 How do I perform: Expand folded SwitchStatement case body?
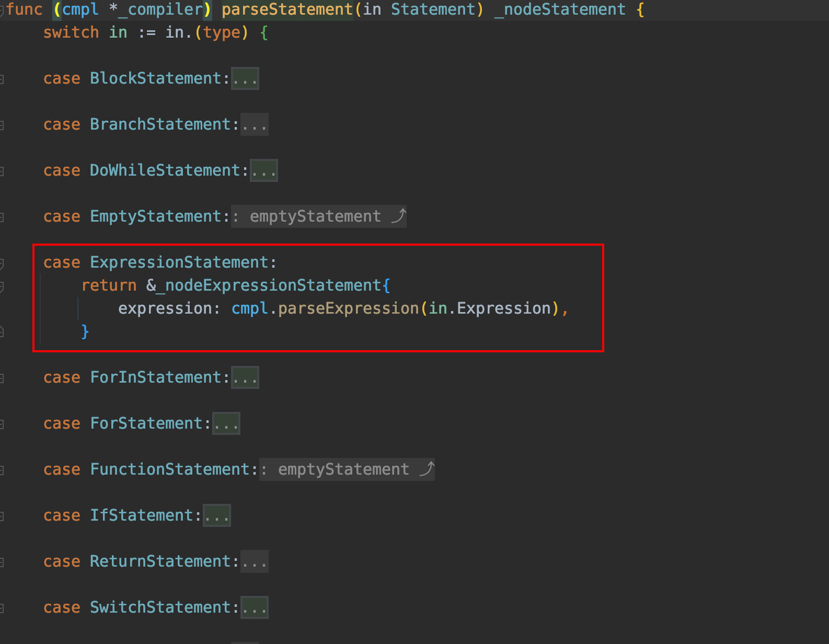(254, 607)
